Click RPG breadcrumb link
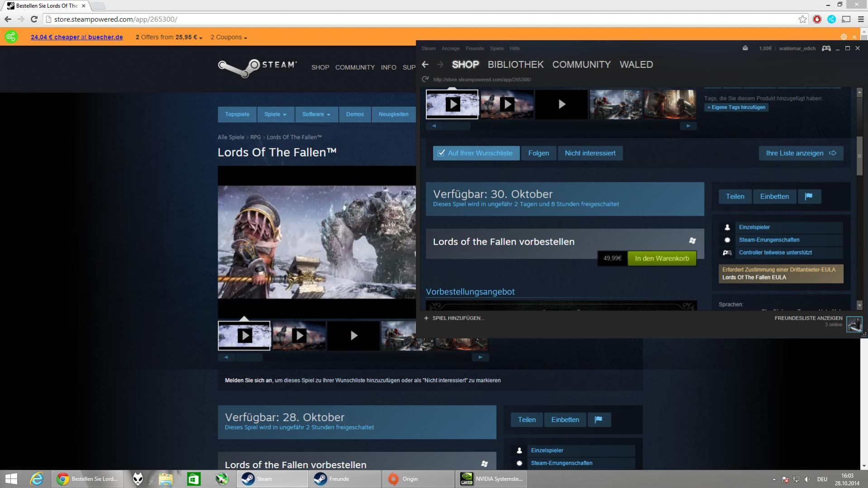The height and width of the screenshot is (488, 868). 255,137
